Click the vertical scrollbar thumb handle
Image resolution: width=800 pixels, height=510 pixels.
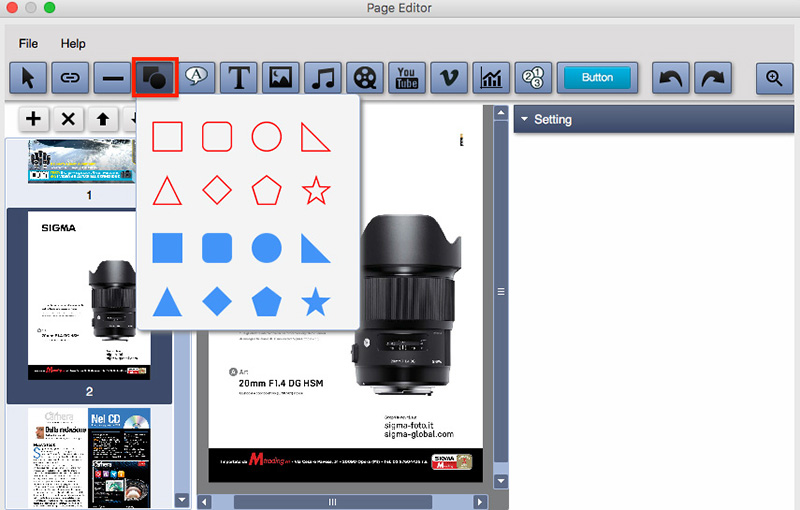[501, 292]
